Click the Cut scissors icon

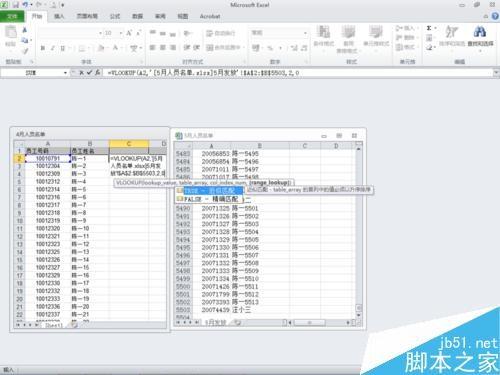tap(25, 30)
